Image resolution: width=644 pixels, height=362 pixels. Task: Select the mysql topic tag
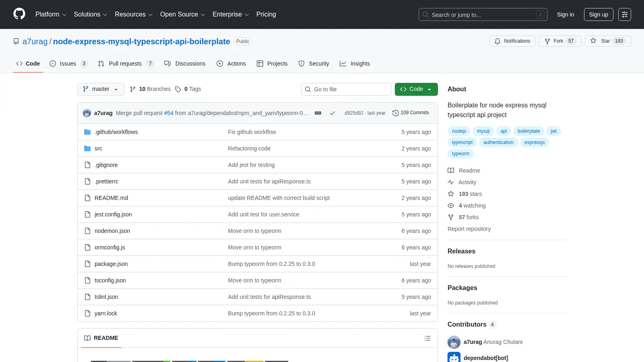(x=483, y=131)
